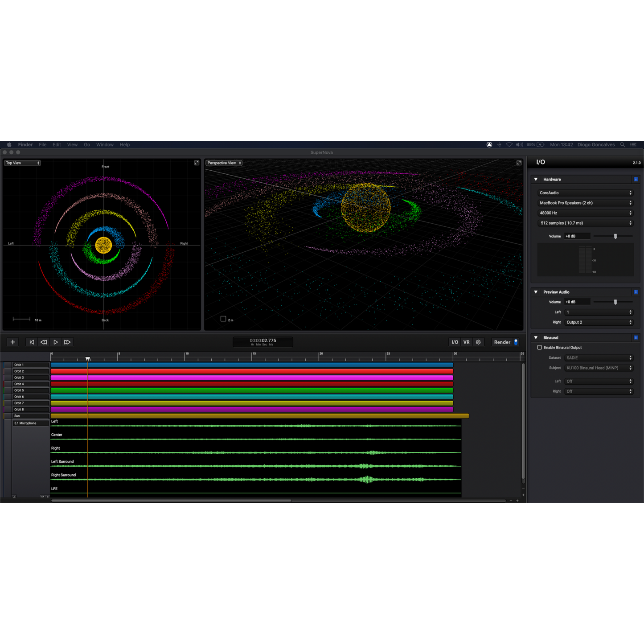Open settings with the gear icon
Viewport: 644px width, 644px height.
pos(478,342)
